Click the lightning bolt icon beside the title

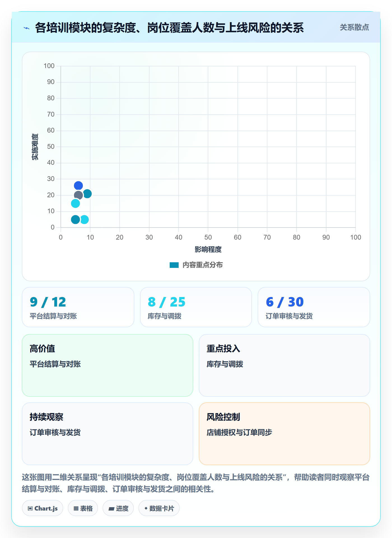pos(27,28)
